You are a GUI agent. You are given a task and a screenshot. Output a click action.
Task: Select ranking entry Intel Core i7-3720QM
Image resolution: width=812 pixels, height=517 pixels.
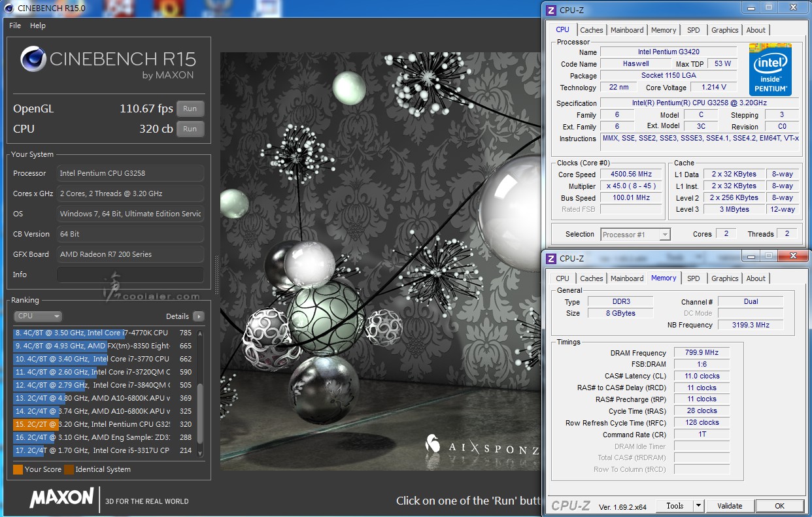tap(103, 372)
